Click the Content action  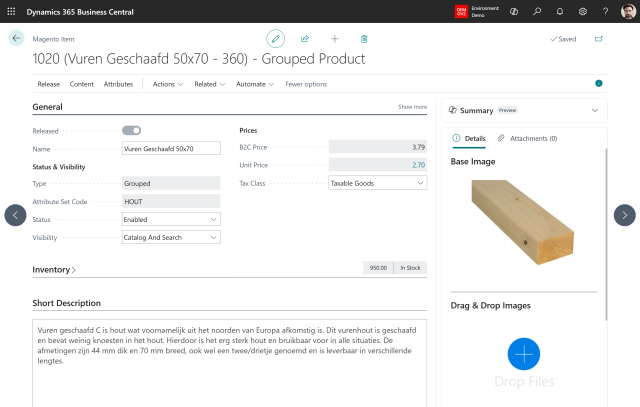(82, 84)
